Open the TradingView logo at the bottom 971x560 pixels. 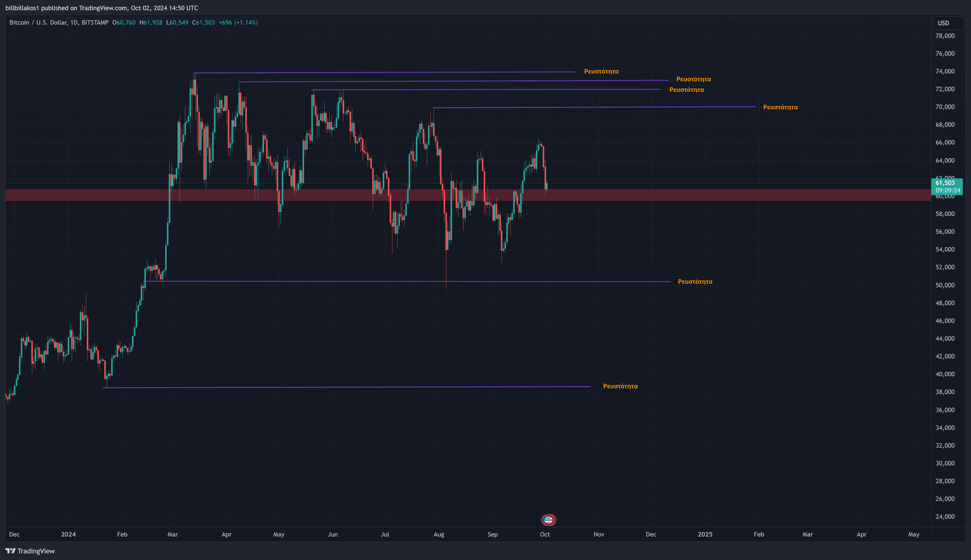(30, 551)
